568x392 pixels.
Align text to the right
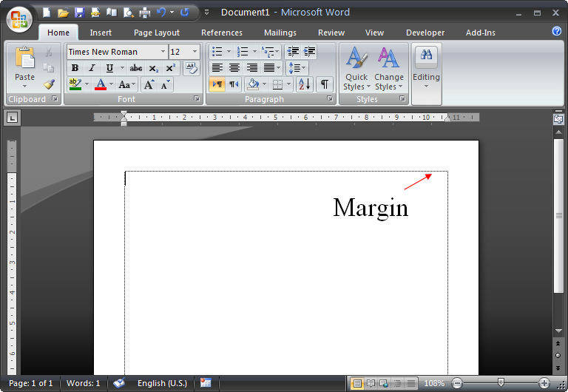tap(251, 68)
